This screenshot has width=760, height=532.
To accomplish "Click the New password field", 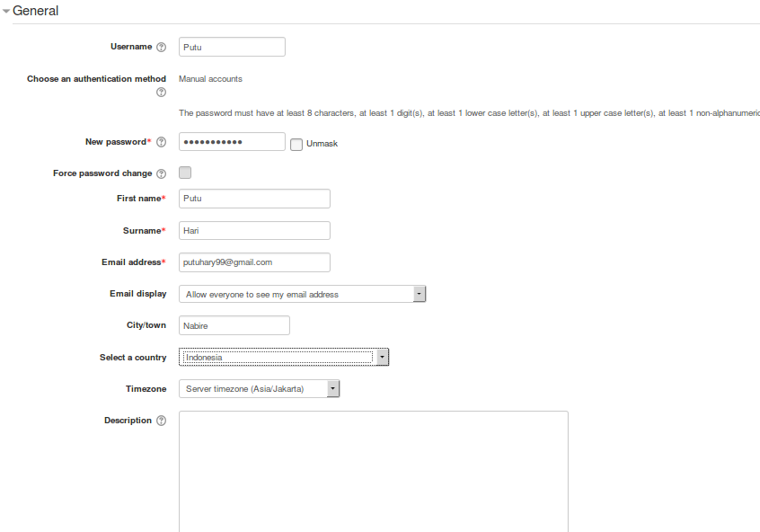I will (232, 142).
